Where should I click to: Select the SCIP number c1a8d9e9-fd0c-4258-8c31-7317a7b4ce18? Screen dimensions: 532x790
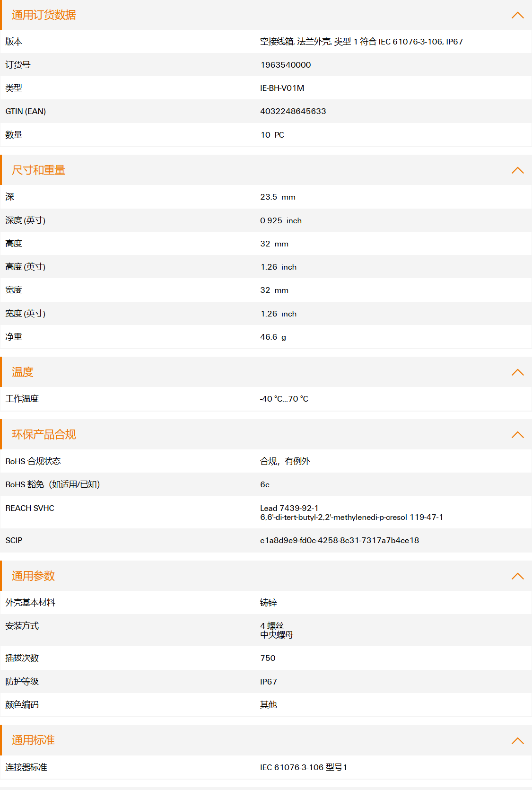[340, 540]
